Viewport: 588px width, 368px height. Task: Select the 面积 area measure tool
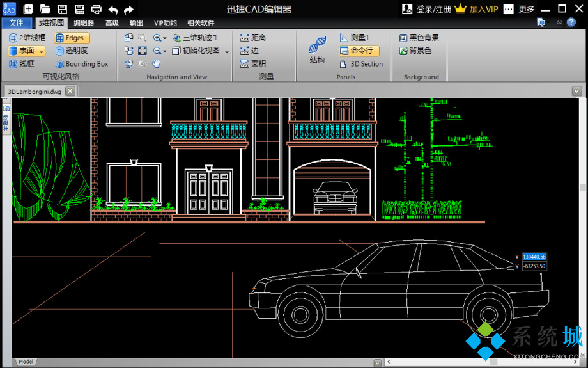click(253, 63)
